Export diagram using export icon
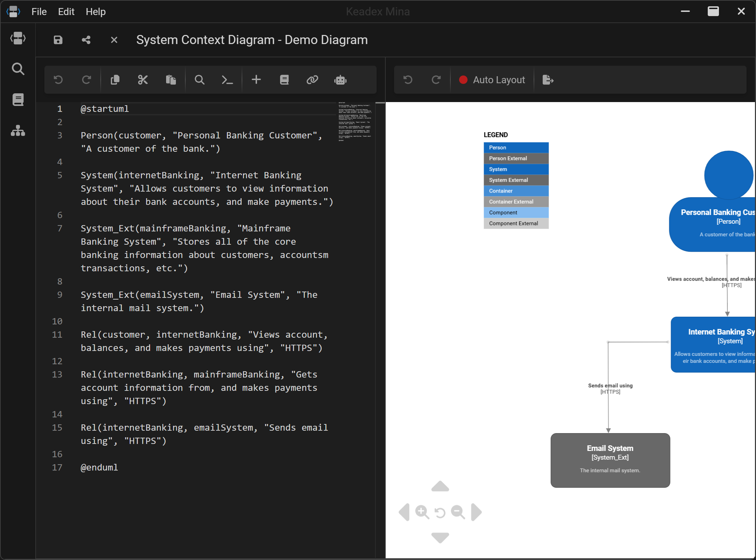Viewport: 756px width, 560px height. coord(548,80)
